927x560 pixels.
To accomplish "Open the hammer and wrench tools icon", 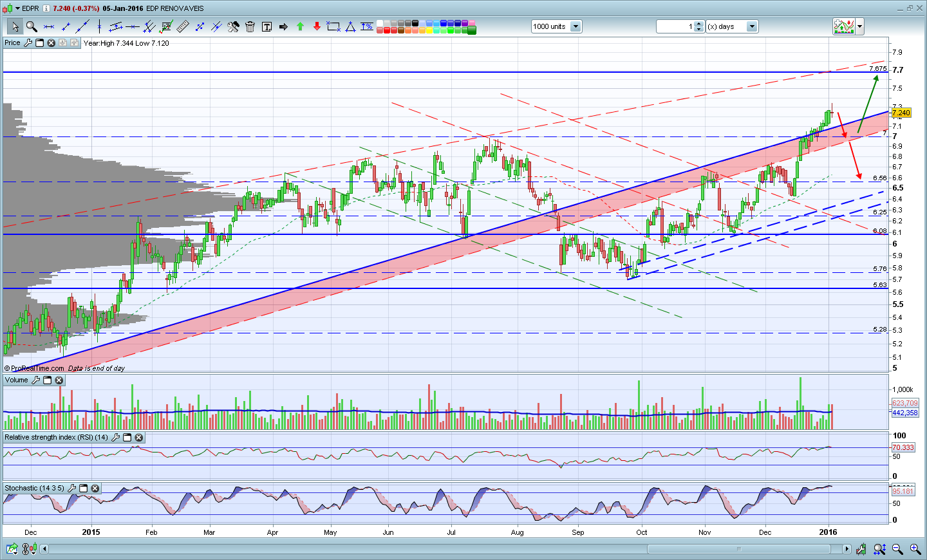I will 233,26.
